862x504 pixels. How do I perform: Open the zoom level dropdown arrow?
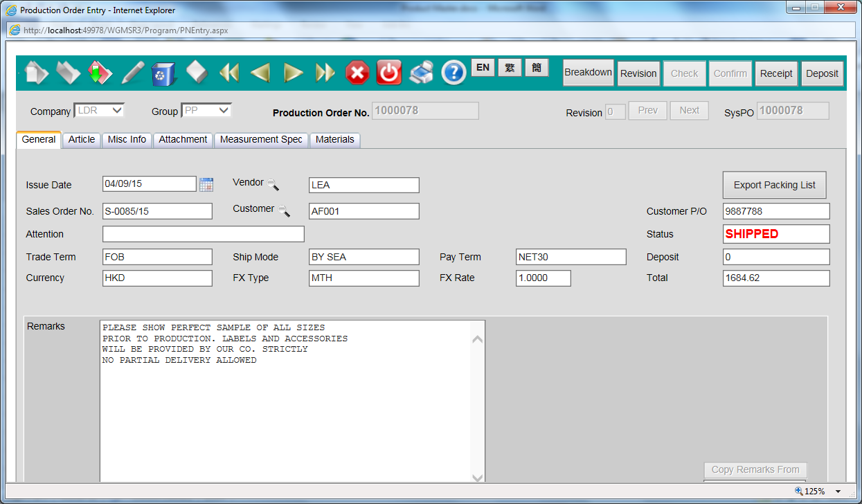[838, 492]
